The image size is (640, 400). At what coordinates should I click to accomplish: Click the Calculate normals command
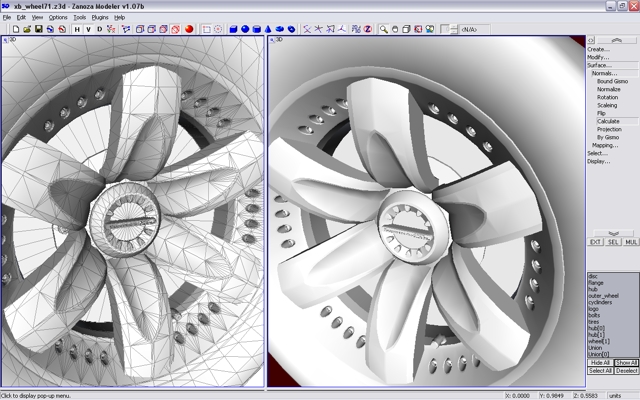pyautogui.click(x=608, y=121)
